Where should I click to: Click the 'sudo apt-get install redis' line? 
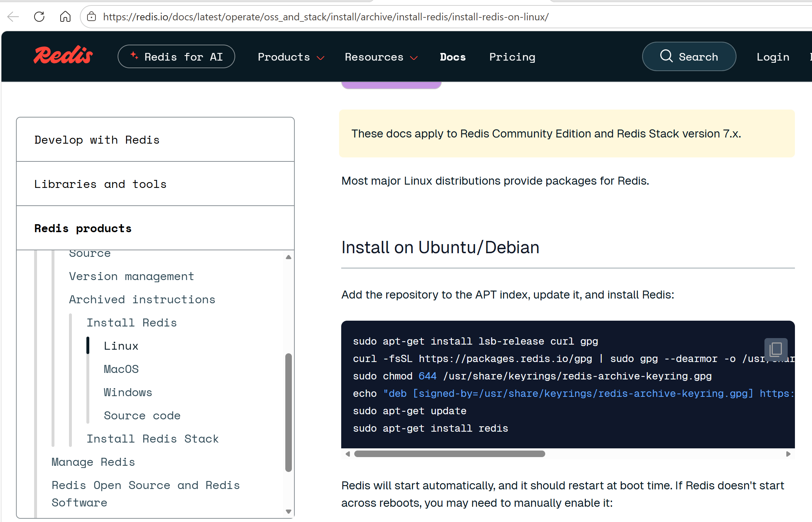point(431,428)
